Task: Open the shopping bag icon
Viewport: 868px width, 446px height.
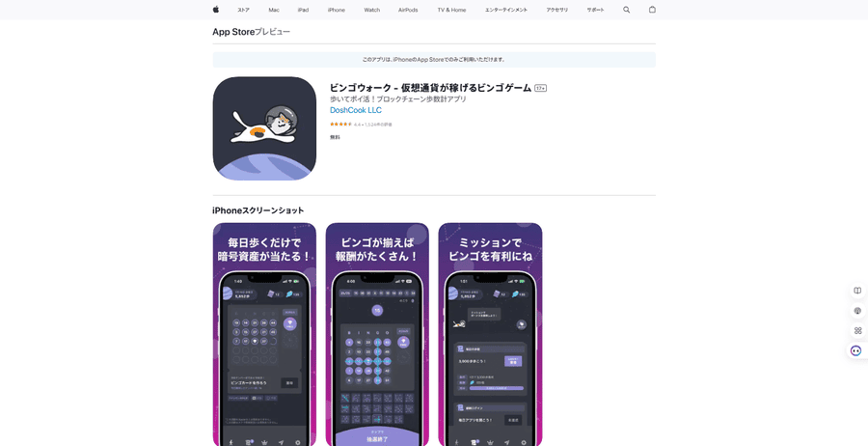Action: tap(652, 10)
